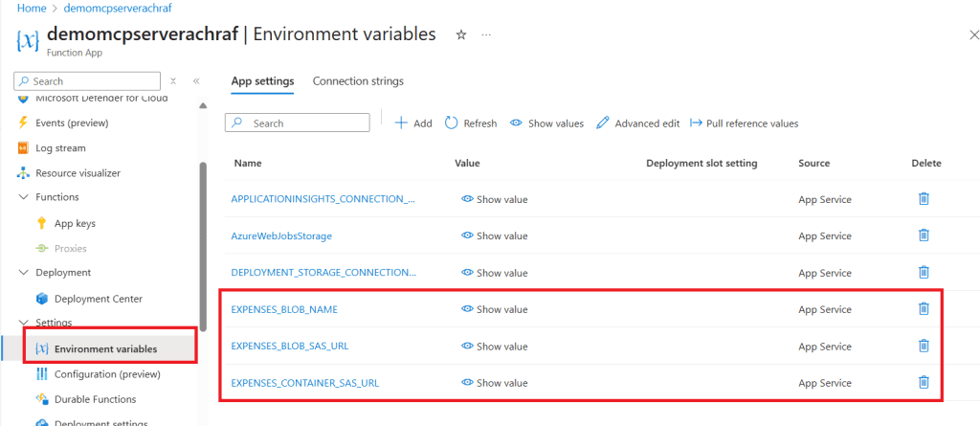Select the App settings tab
This screenshot has height=426, width=980.
[x=262, y=81]
